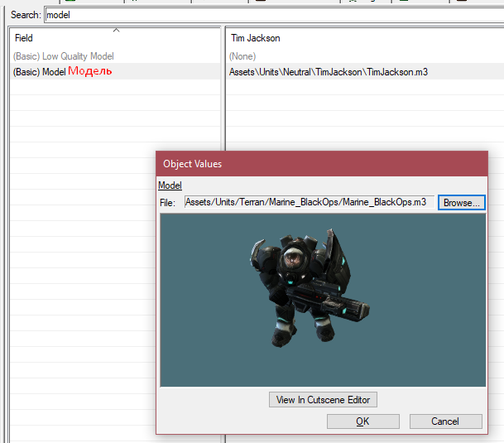Click the File path input field

[x=310, y=202]
